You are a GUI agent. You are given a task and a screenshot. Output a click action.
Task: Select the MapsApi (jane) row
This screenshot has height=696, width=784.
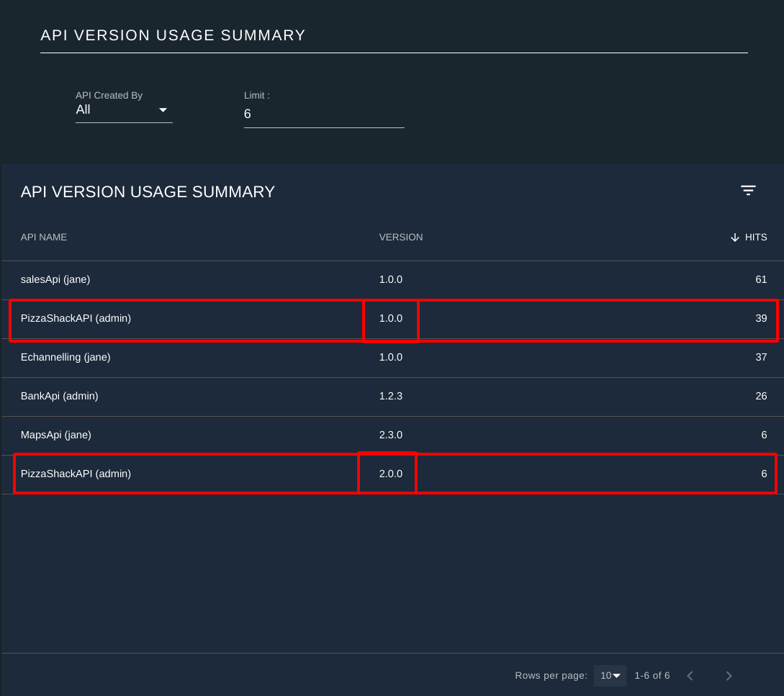pyautogui.click(x=392, y=435)
